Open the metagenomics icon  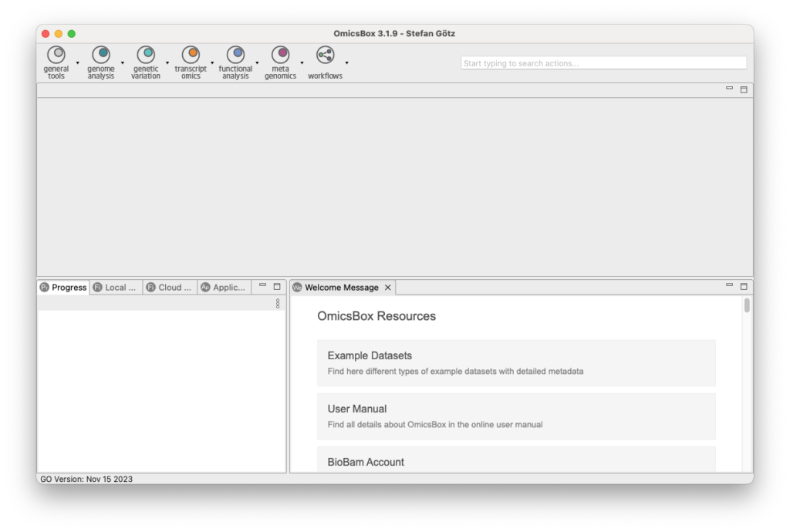tap(280, 55)
